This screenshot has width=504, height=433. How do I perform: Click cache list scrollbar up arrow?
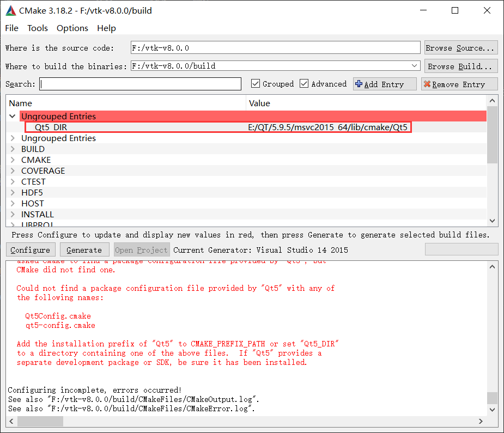[492, 101]
